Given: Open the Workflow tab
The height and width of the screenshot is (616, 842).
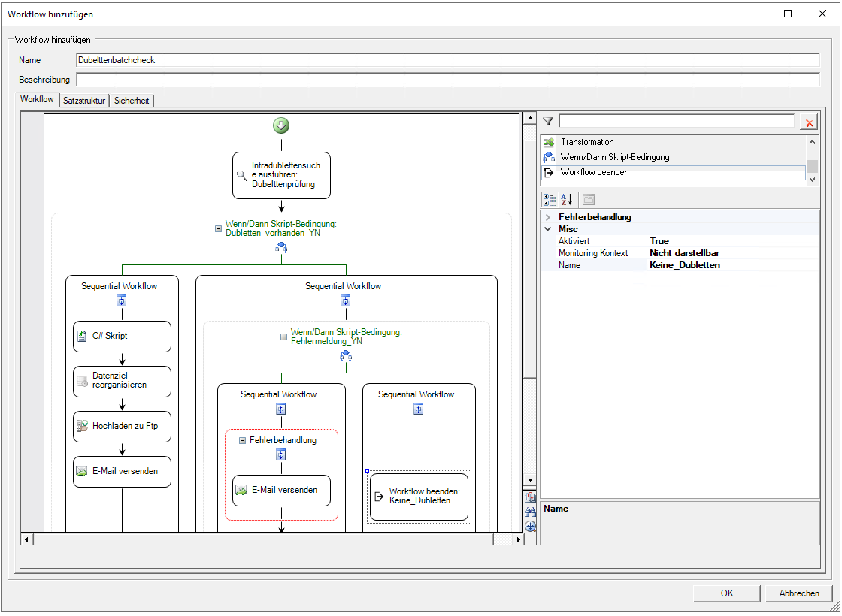Looking at the screenshot, I should [x=37, y=99].
